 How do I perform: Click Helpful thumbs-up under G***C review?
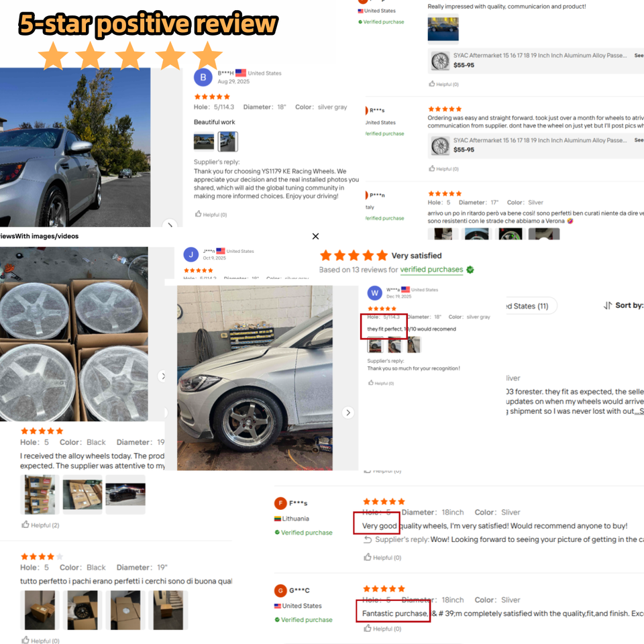point(367,628)
